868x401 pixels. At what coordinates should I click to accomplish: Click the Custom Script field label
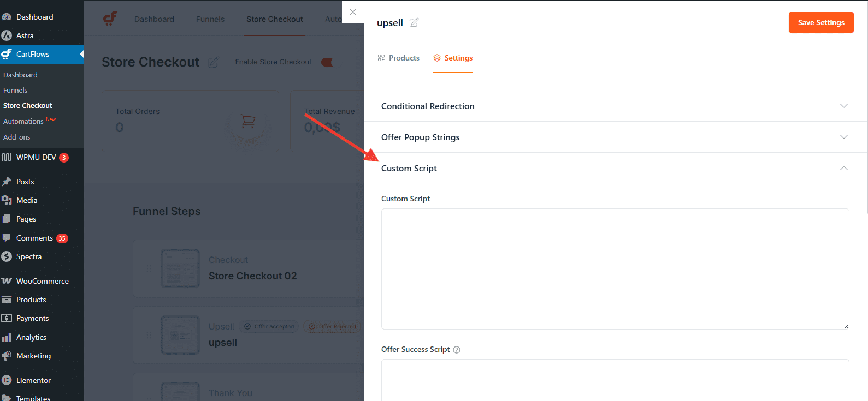[405, 199]
